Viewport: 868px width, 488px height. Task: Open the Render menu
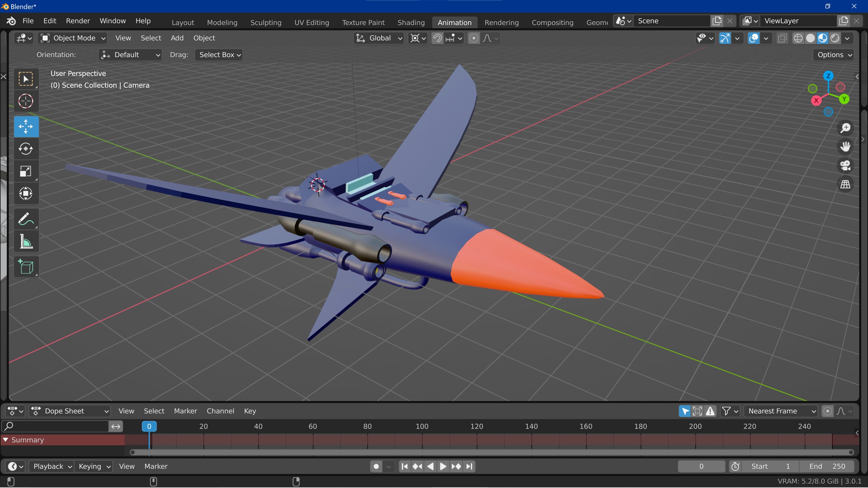tap(78, 21)
